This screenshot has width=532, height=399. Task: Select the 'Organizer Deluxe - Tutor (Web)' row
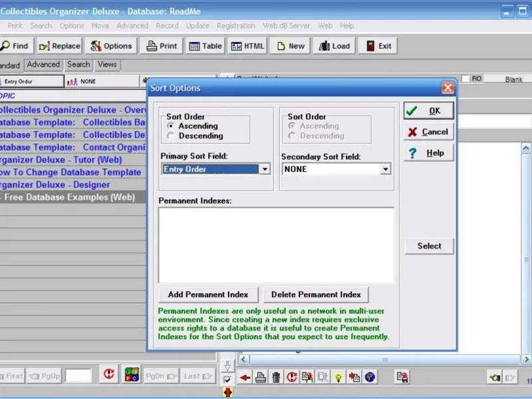coord(73,160)
